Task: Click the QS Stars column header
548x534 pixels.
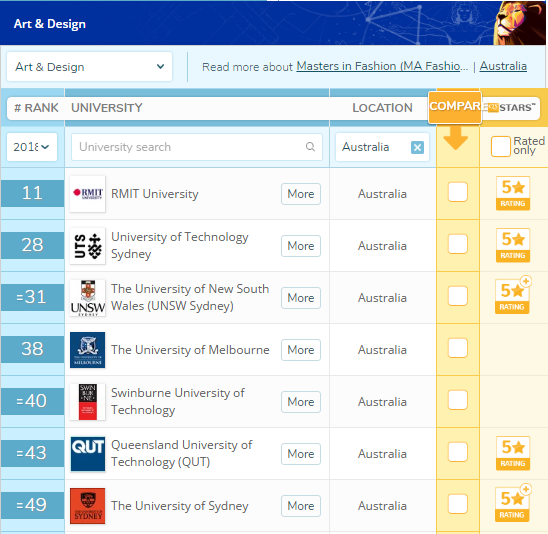Action: 511,107
